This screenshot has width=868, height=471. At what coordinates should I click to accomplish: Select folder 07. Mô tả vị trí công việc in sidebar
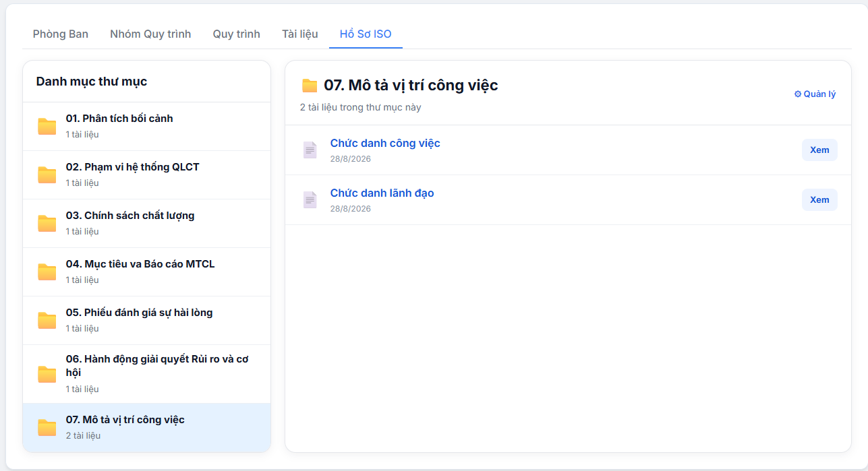click(x=146, y=427)
